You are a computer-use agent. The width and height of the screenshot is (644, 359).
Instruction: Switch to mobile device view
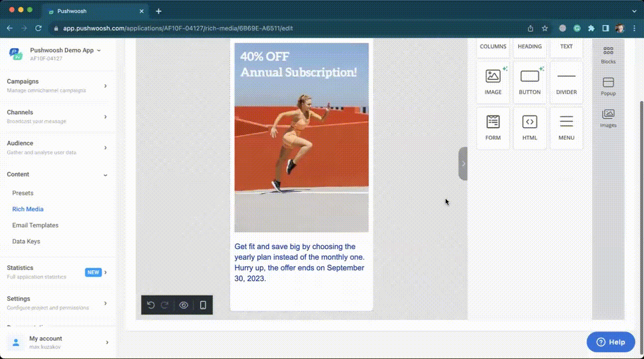coord(203,305)
